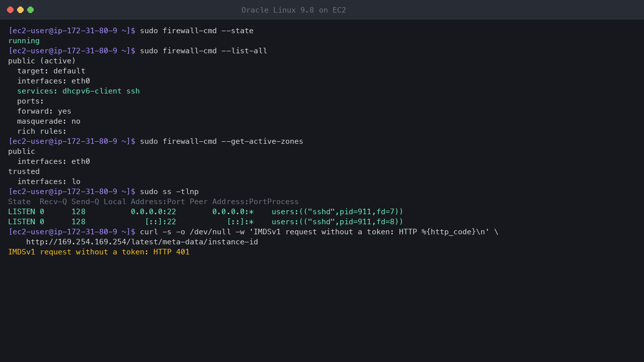Click the 'rich rules:' line

click(x=42, y=131)
